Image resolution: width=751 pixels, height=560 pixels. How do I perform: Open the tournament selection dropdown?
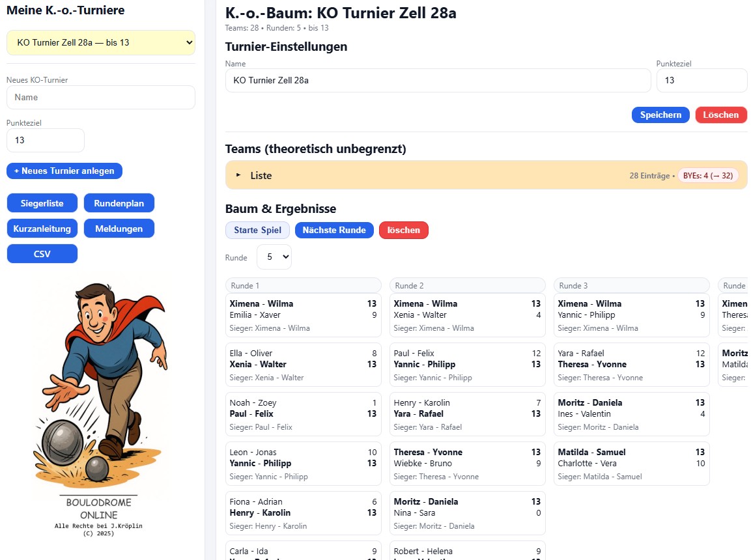point(101,42)
